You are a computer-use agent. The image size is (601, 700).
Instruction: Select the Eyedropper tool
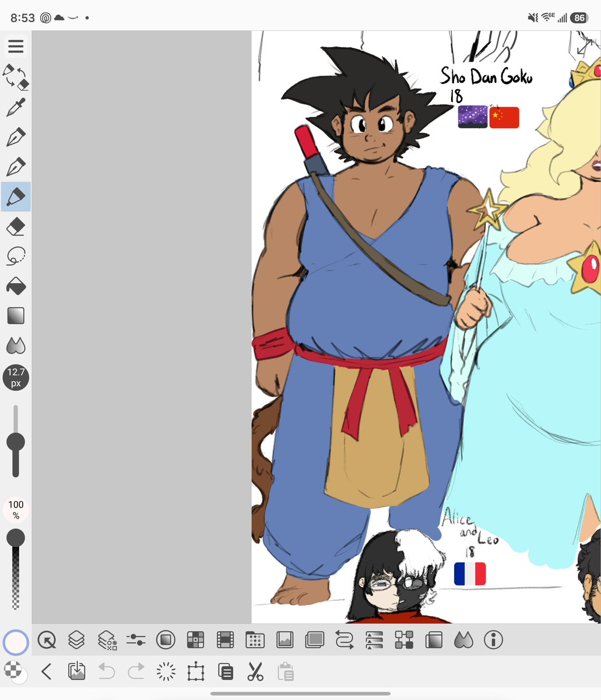(16, 107)
